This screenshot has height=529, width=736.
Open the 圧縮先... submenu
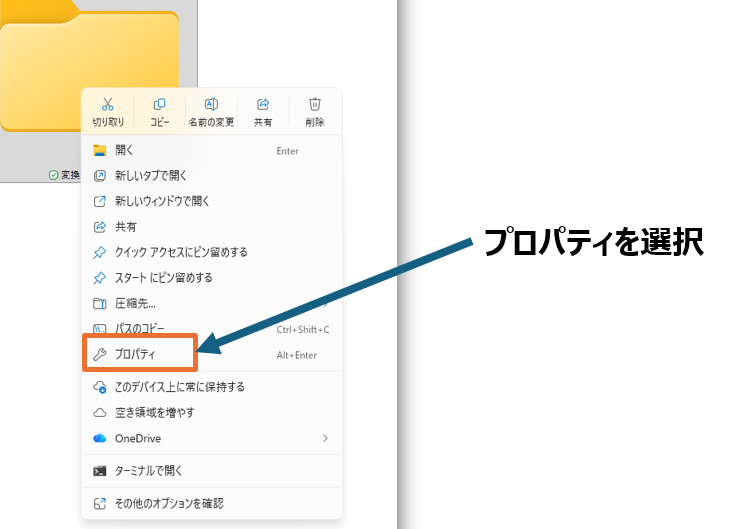211,303
